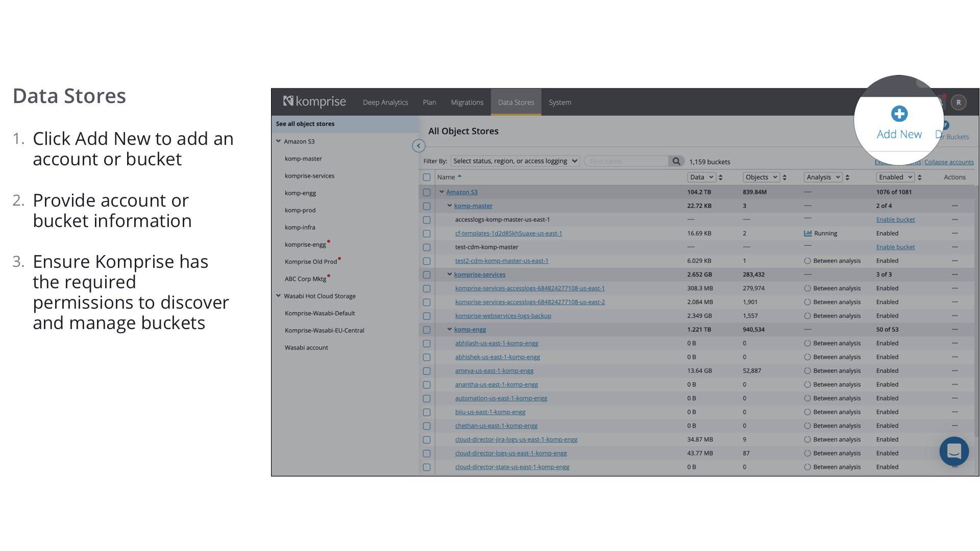Select checkbox for cf-templates-1d2d85kh5uaxe-us-east-1
This screenshot has width=980, height=551.
point(427,234)
